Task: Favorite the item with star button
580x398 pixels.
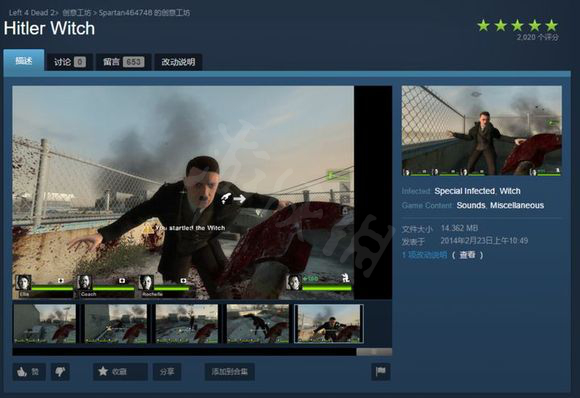Action: click(120, 371)
